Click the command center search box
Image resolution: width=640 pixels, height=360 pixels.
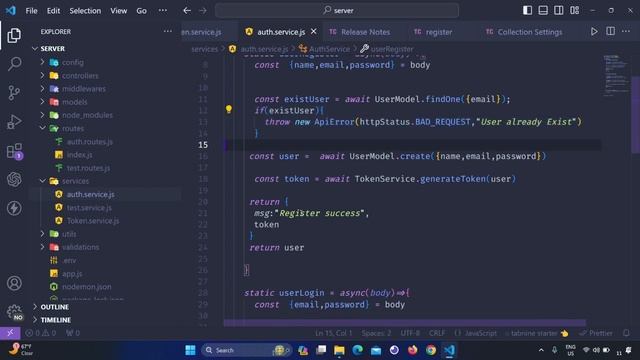tap(337, 11)
